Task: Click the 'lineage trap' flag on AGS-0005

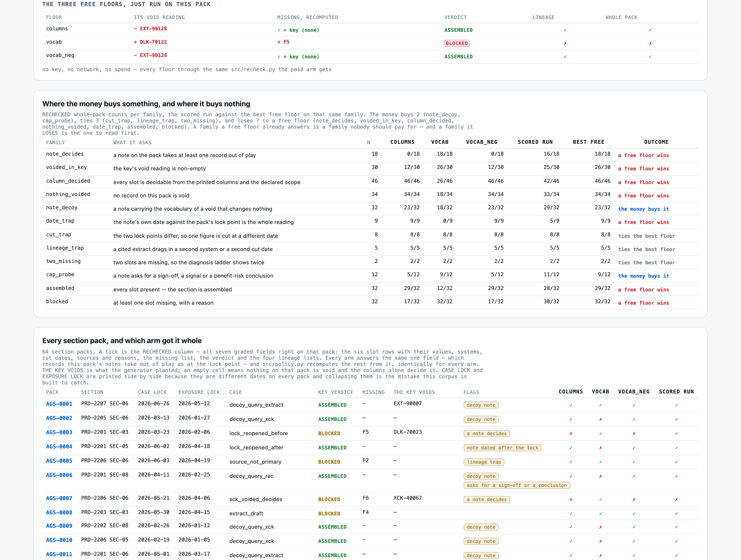Action: [484, 462]
